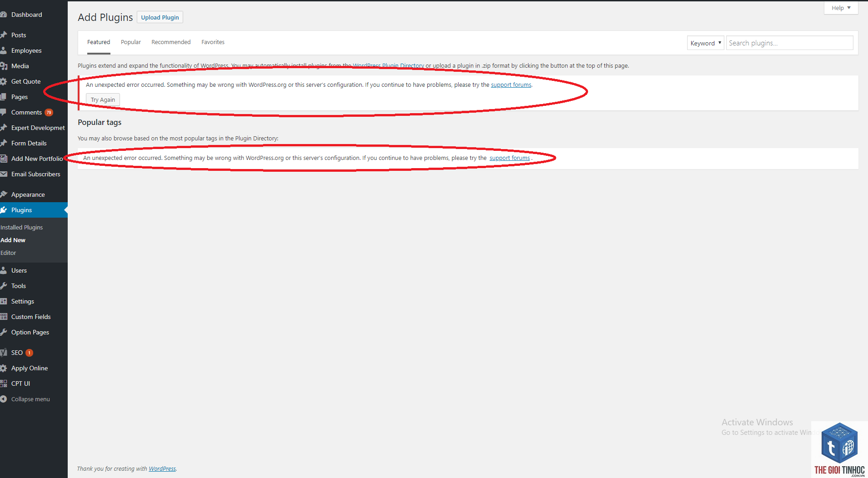Screen dimensions: 868x478
Task: Click the Appearance brush icon
Action: tap(3, 194)
